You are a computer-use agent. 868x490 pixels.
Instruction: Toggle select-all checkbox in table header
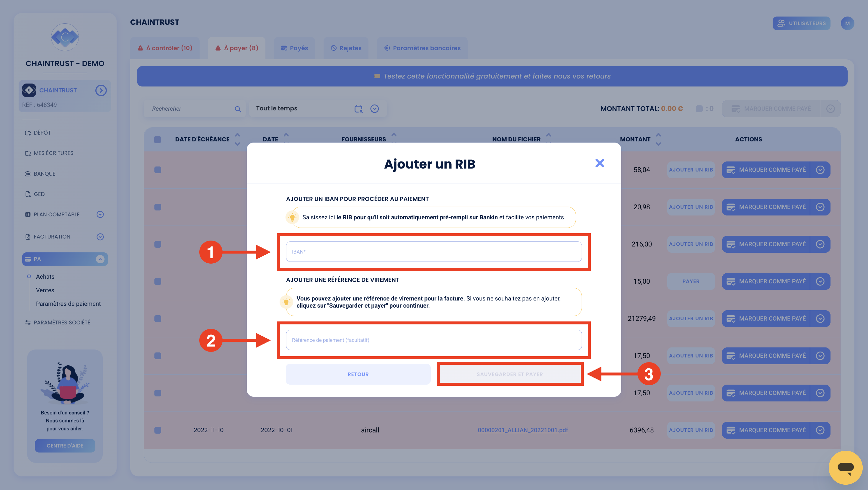point(157,140)
